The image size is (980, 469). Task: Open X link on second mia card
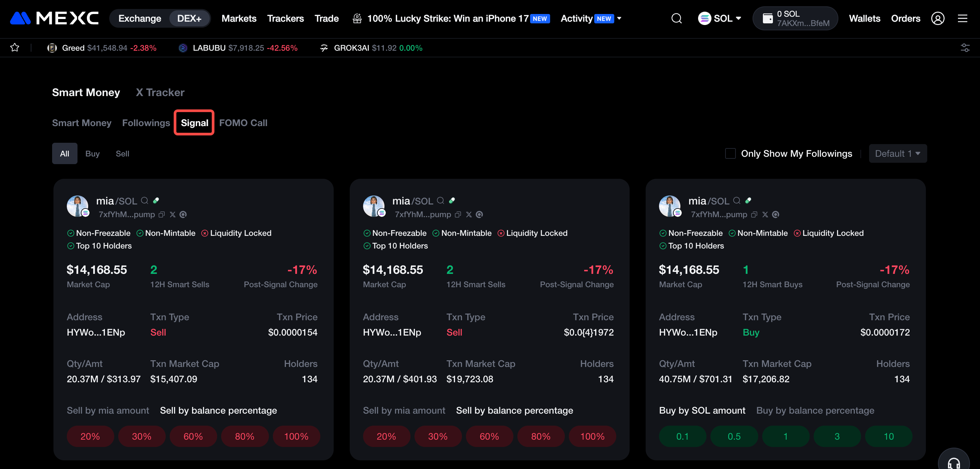pos(469,214)
